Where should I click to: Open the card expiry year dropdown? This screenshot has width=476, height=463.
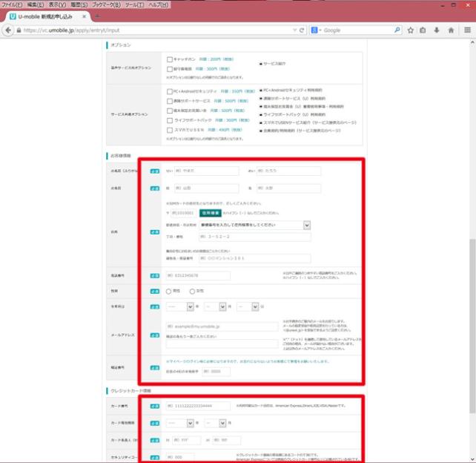point(179,423)
